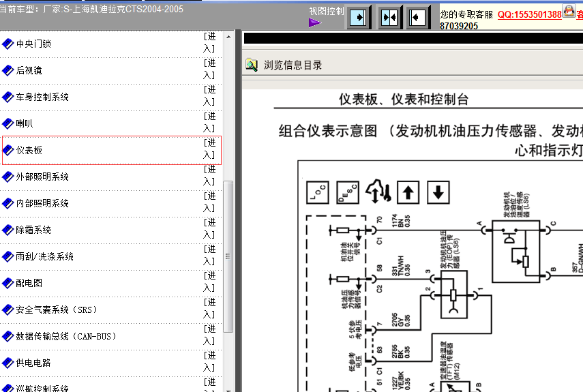Select 仪表板 in the list
The width and height of the screenshot is (583, 392).
click(x=29, y=150)
